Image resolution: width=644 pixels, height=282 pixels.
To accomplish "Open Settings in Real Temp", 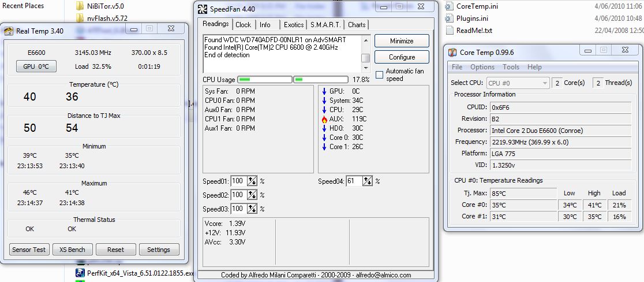I will (x=159, y=250).
